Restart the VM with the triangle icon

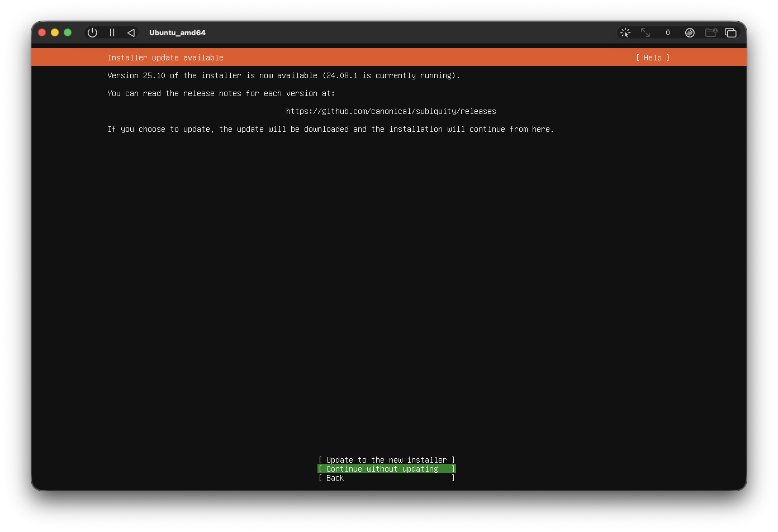click(131, 32)
